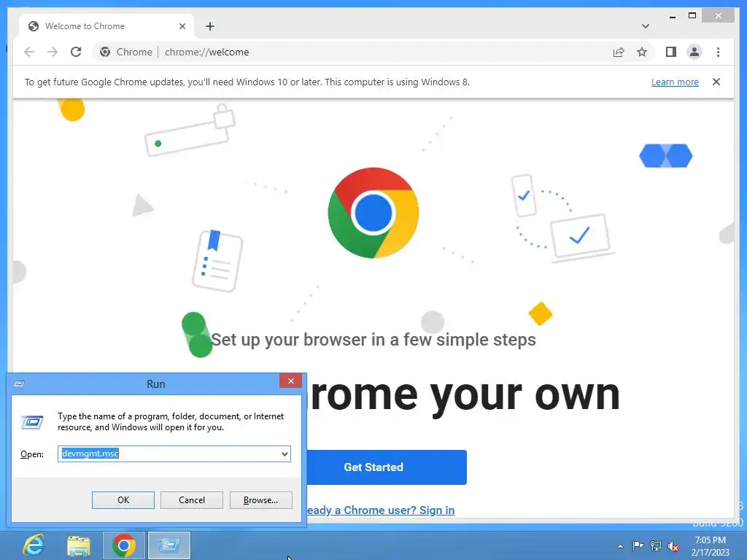Open Chrome's side panel icon
The width and height of the screenshot is (747, 560).
(671, 52)
